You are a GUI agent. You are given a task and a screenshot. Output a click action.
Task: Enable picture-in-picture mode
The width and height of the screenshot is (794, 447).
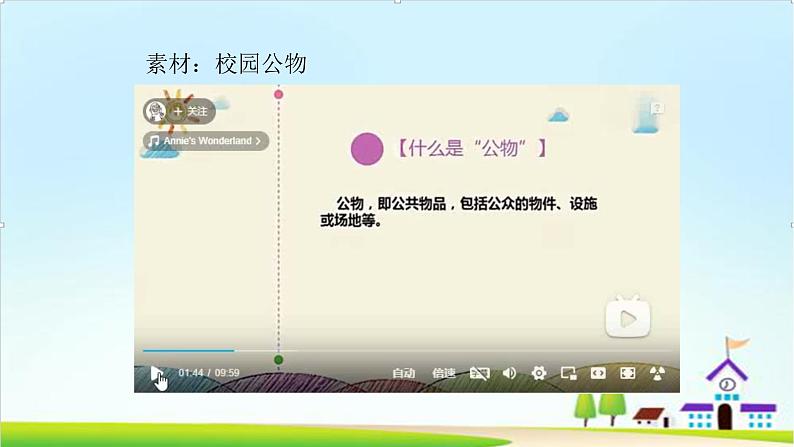(568, 373)
